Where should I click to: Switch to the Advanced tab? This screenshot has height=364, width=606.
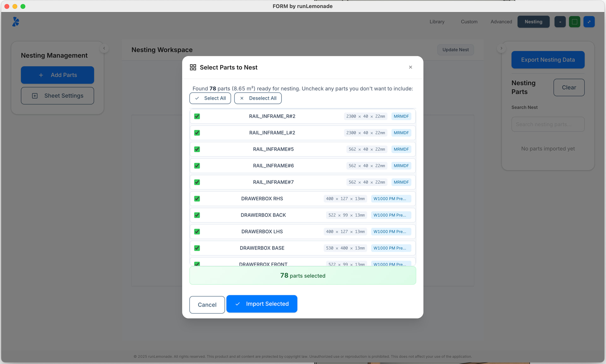[501, 22]
